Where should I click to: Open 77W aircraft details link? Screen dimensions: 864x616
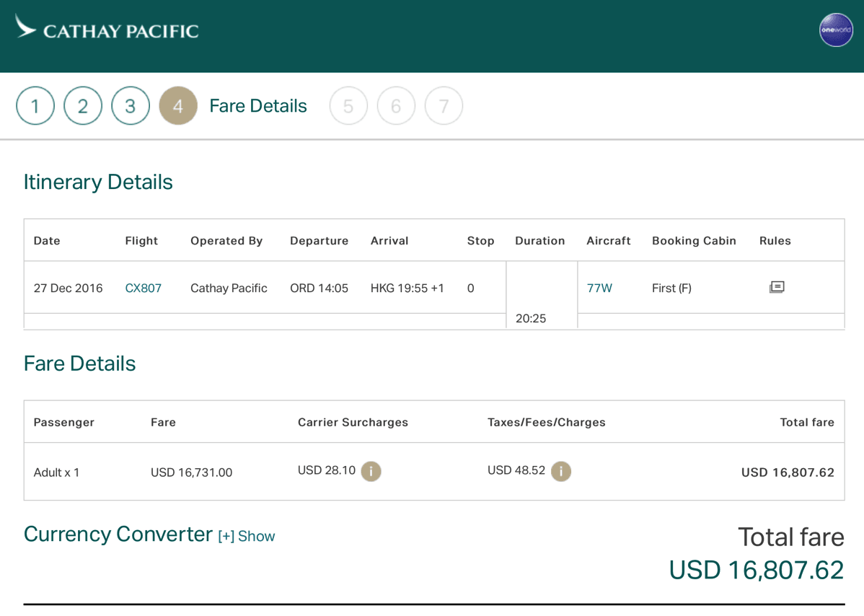point(599,289)
